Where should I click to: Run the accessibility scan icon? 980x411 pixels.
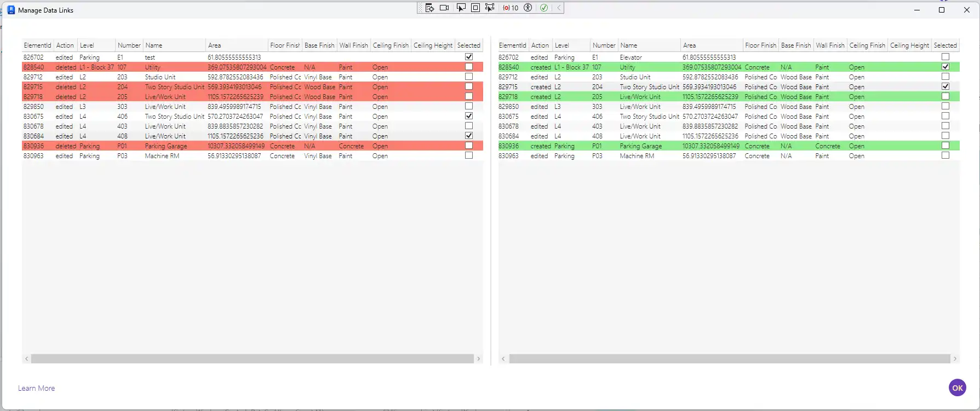tap(528, 8)
